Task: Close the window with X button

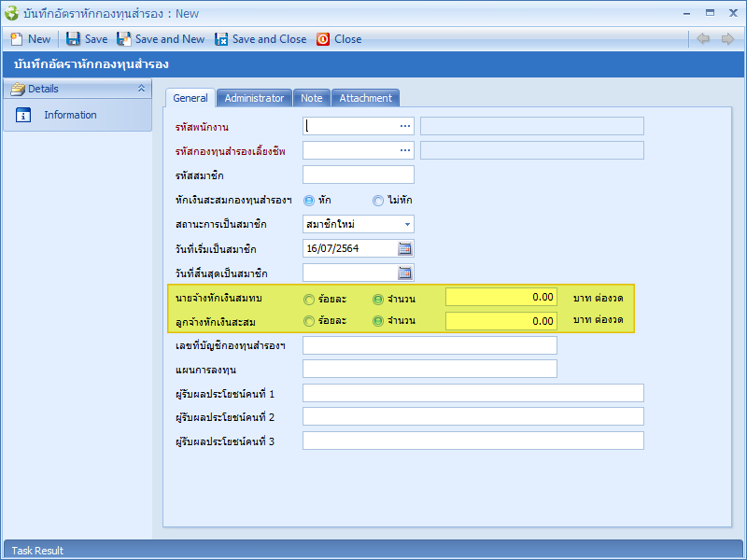Action: coord(734,13)
